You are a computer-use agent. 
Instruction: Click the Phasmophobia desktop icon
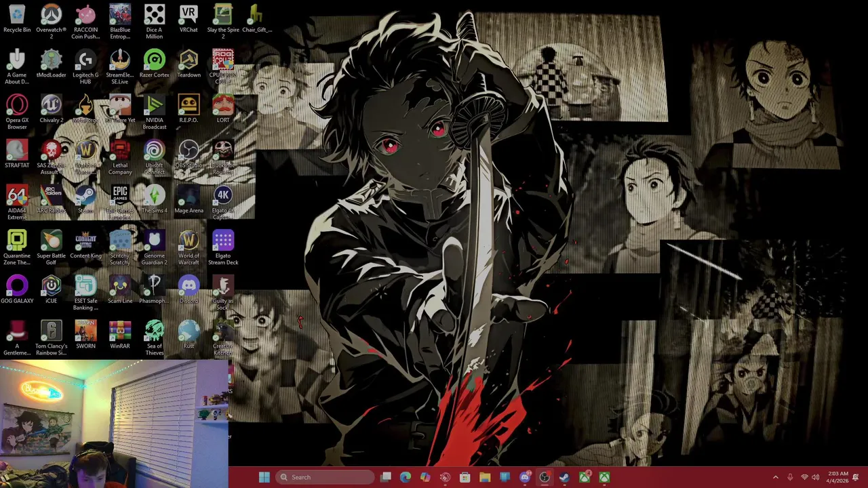click(154, 289)
